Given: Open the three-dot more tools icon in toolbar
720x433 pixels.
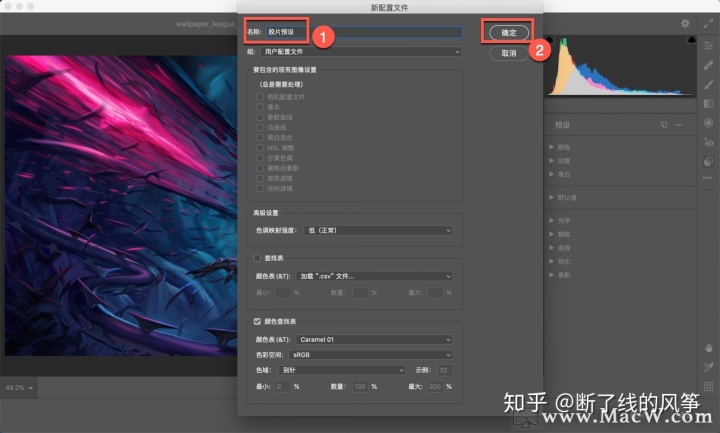Looking at the screenshot, I should point(708,178).
